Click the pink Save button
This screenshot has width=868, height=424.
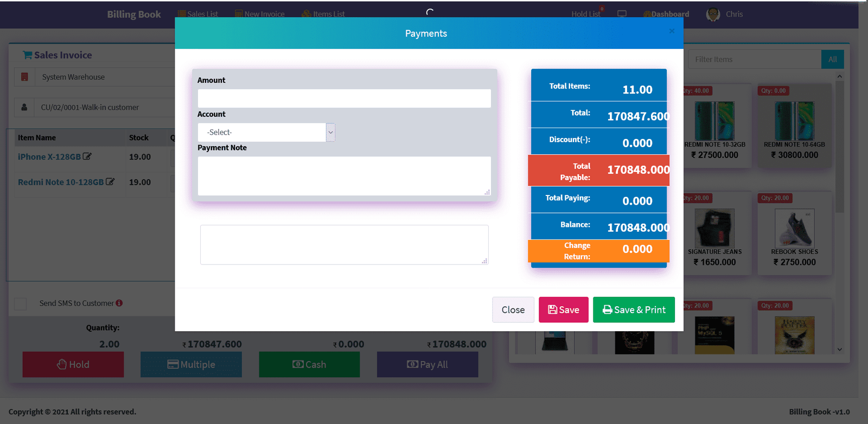coord(563,309)
